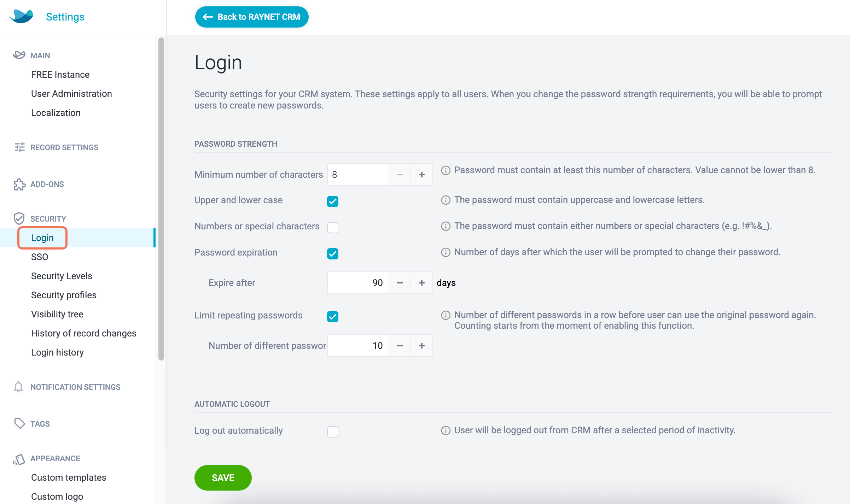Click the RAYNET bird logo icon
Image resolution: width=850 pixels, height=504 pixels.
click(21, 16)
